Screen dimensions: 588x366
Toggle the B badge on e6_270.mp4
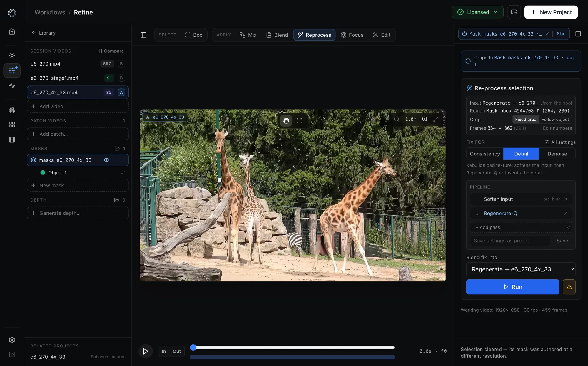(x=121, y=64)
